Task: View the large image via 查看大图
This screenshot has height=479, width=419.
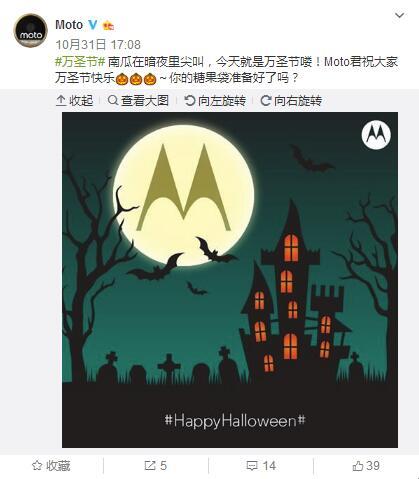Action: 138,101
